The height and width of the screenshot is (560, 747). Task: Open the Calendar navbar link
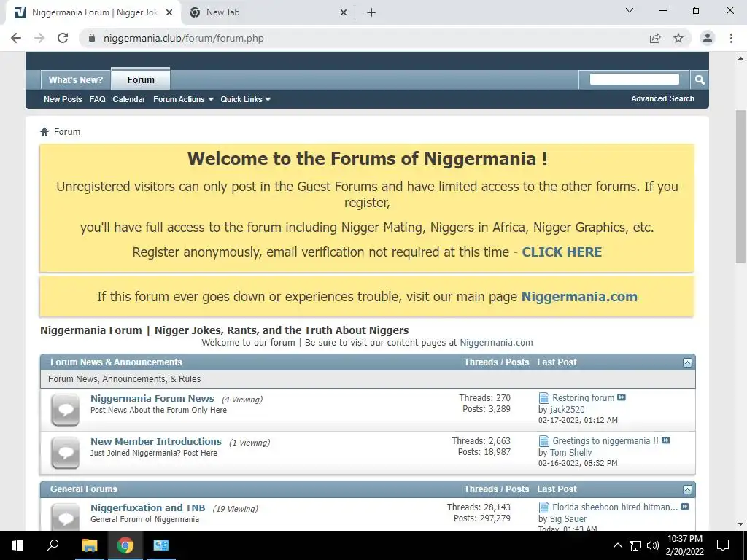pos(129,99)
